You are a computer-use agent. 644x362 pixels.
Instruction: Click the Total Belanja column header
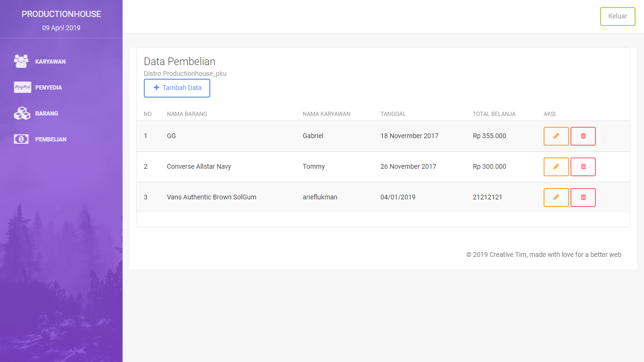point(494,114)
